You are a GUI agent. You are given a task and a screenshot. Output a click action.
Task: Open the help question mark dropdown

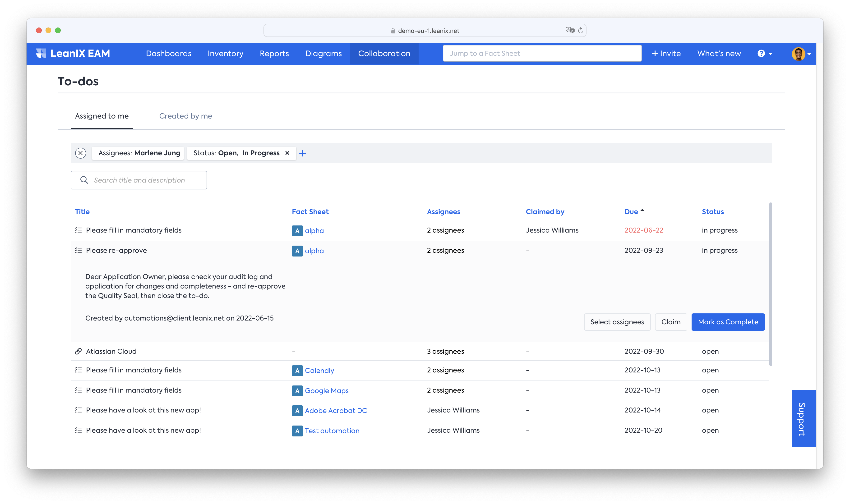tap(764, 54)
